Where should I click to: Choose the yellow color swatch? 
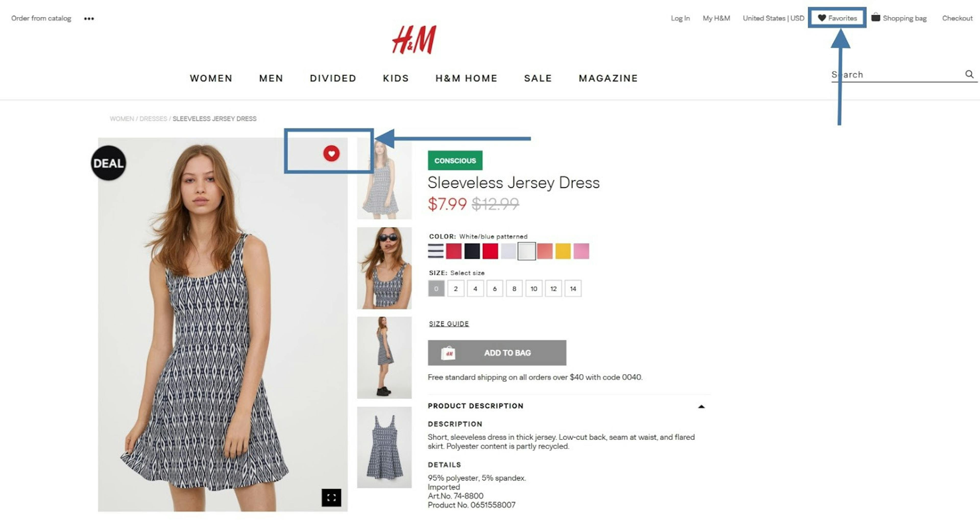click(x=563, y=251)
